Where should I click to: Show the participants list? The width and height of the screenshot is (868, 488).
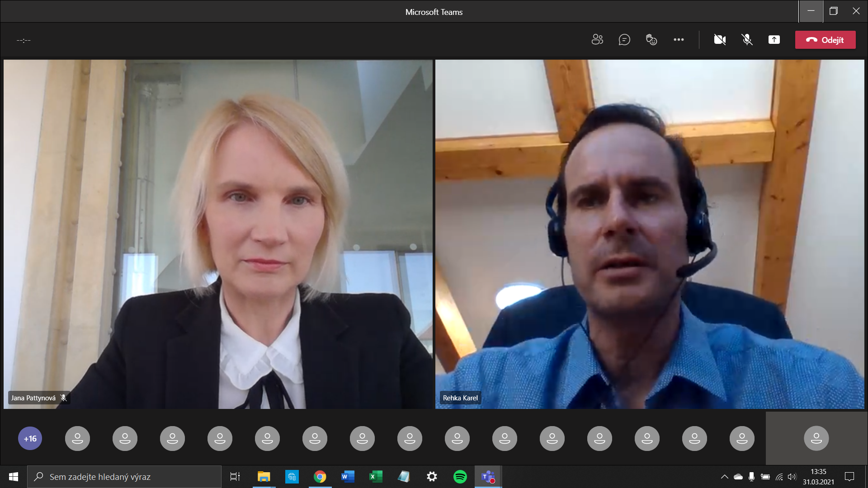coord(597,40)
